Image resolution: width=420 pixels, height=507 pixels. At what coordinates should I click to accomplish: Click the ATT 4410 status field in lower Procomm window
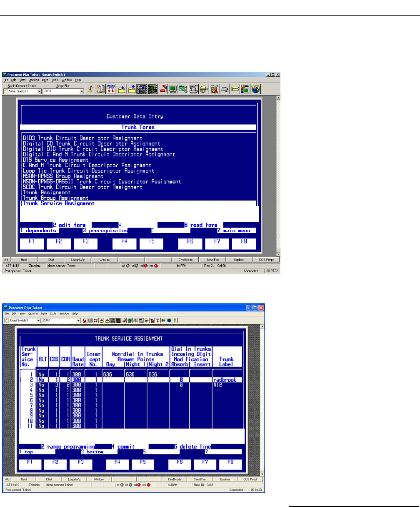pyautogui.click(x=12, y=485)
